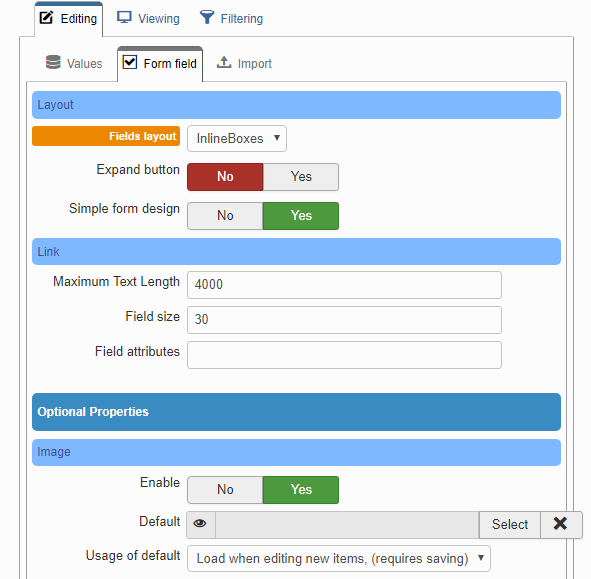Screen dimensions: 591x579
Task: Open the Usage of default dropdown
Action: (x=339, y=558)
